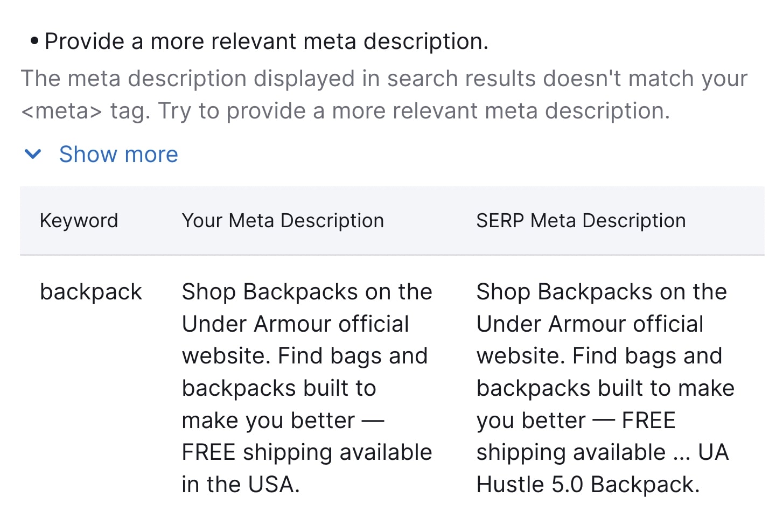
Task: Click the 'Your Meta Description' column header
Action: tap(283, 220)
